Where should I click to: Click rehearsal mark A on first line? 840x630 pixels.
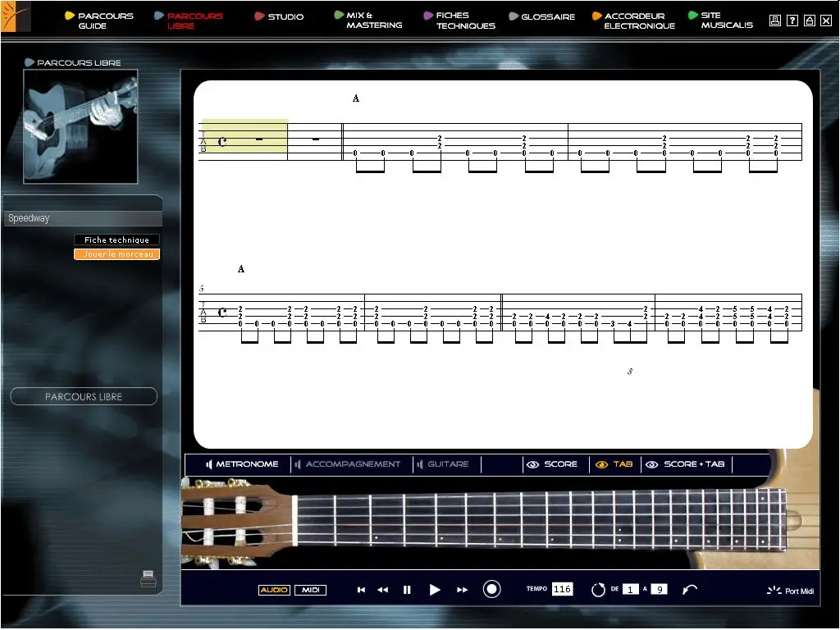pyautogui.click(x=356, y=98)
